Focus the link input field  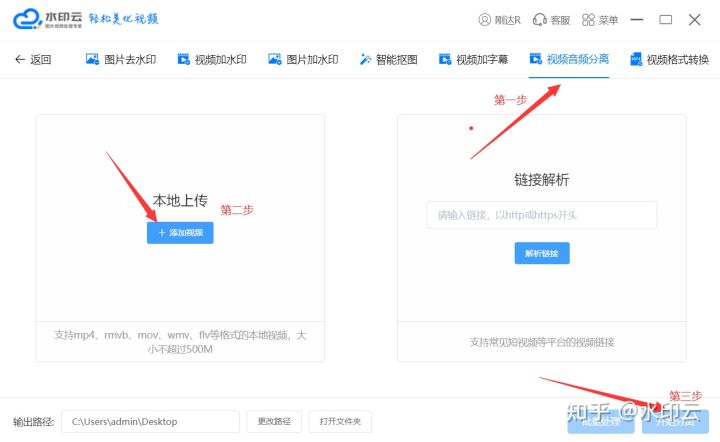click(x=541, y=215)
